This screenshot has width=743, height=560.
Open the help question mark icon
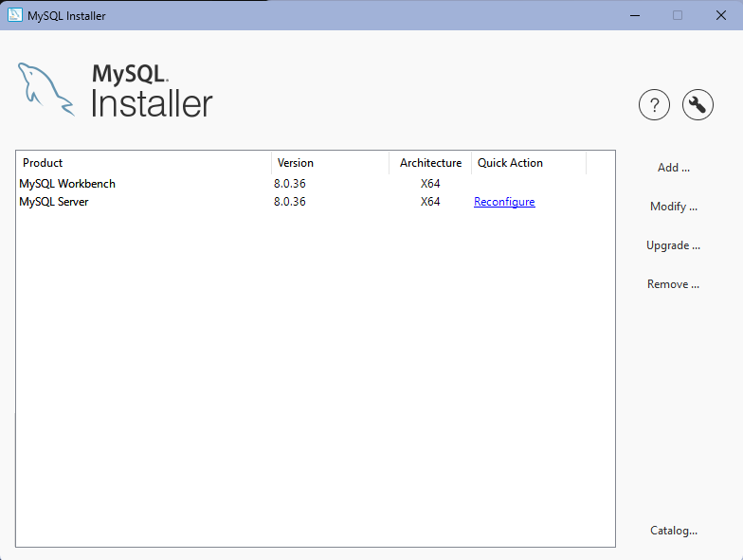(x=654, y=104)
